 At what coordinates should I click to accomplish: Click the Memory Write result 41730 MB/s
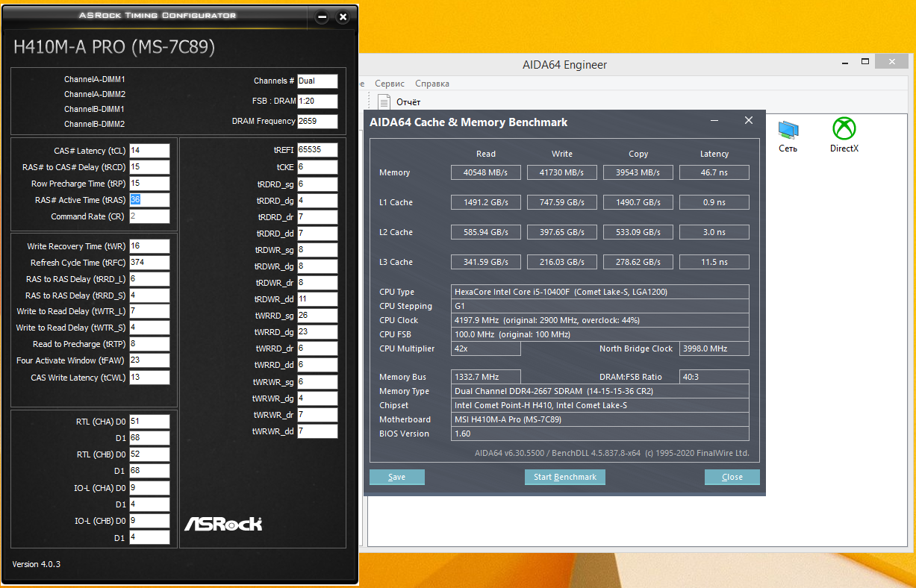[x=562, y=172]
